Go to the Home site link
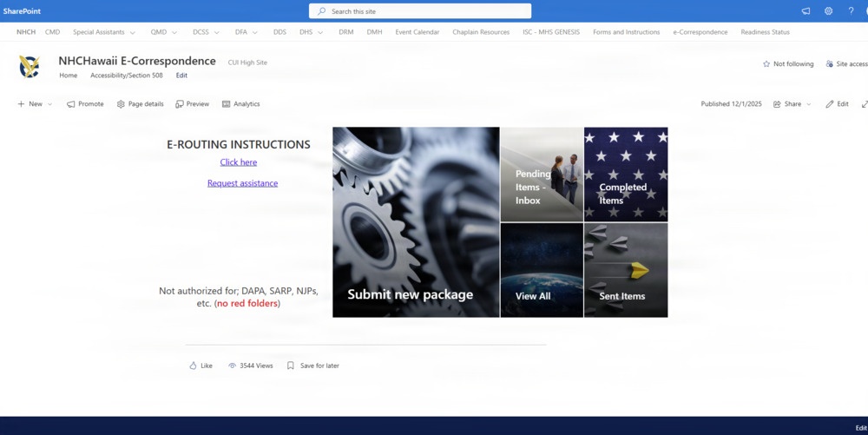The width and height of the screenshot is (868, 435). coord(69,76)
